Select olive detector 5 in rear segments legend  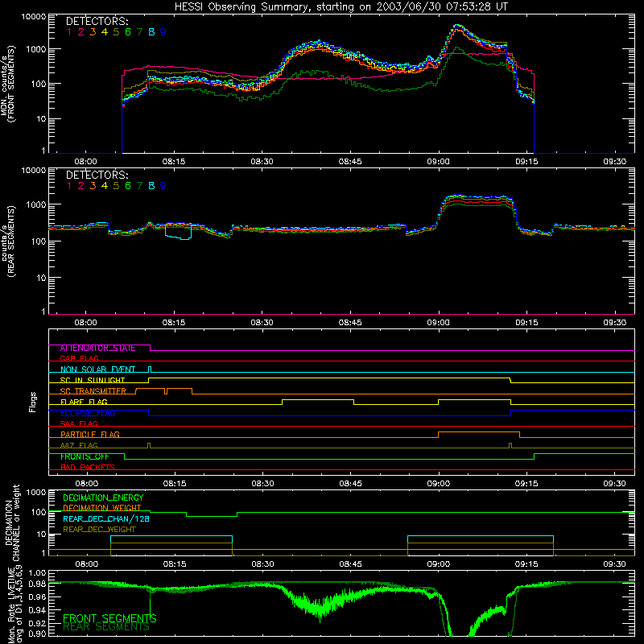point(116,186)
